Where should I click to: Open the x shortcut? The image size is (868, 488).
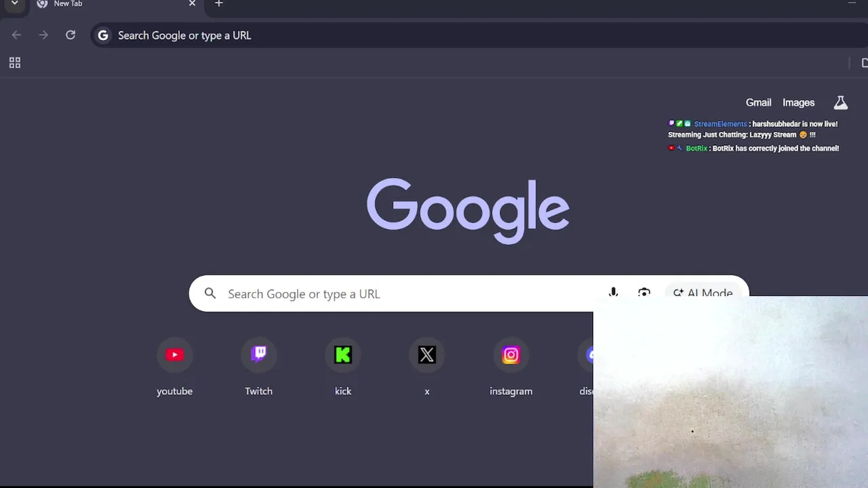coord(427,354)
